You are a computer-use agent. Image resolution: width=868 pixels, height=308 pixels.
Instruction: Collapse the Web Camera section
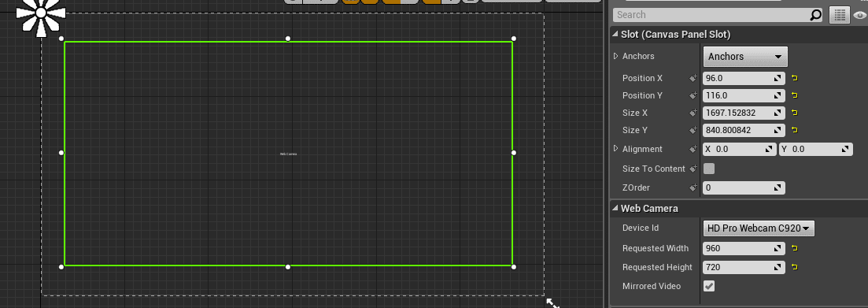tap(615, 208)
